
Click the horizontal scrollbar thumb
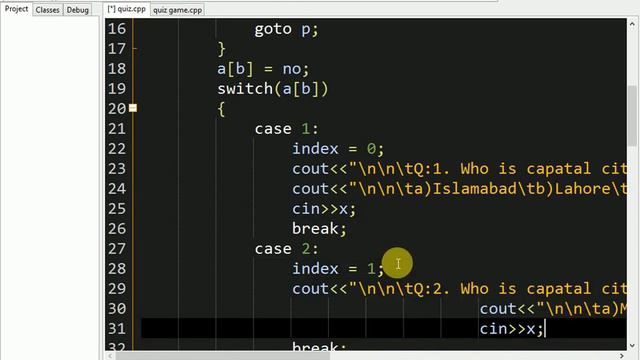click(x=222, y=356)
